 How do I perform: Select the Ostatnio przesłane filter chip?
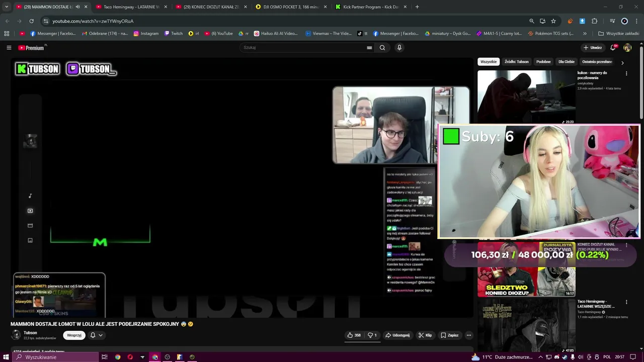[x=597, y=62]
